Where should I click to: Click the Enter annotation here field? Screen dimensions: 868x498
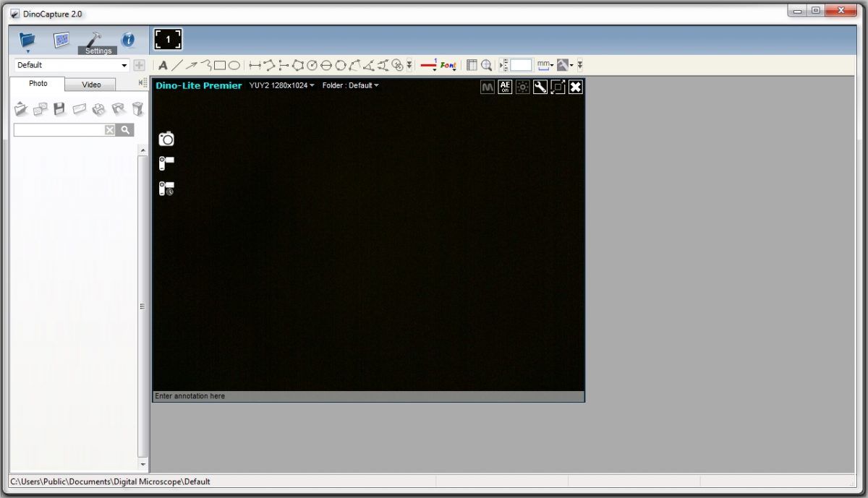point(367,396)
